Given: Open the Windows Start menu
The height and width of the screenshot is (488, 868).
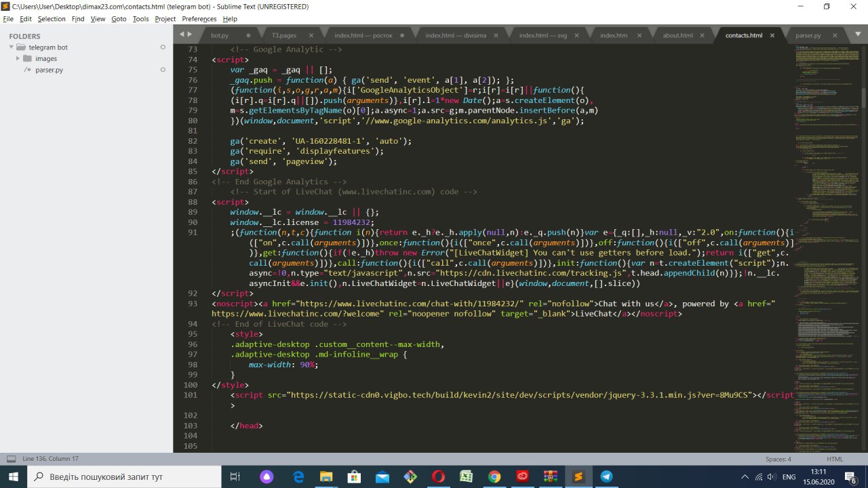Looking at the screenshot, I should (14, 476).
